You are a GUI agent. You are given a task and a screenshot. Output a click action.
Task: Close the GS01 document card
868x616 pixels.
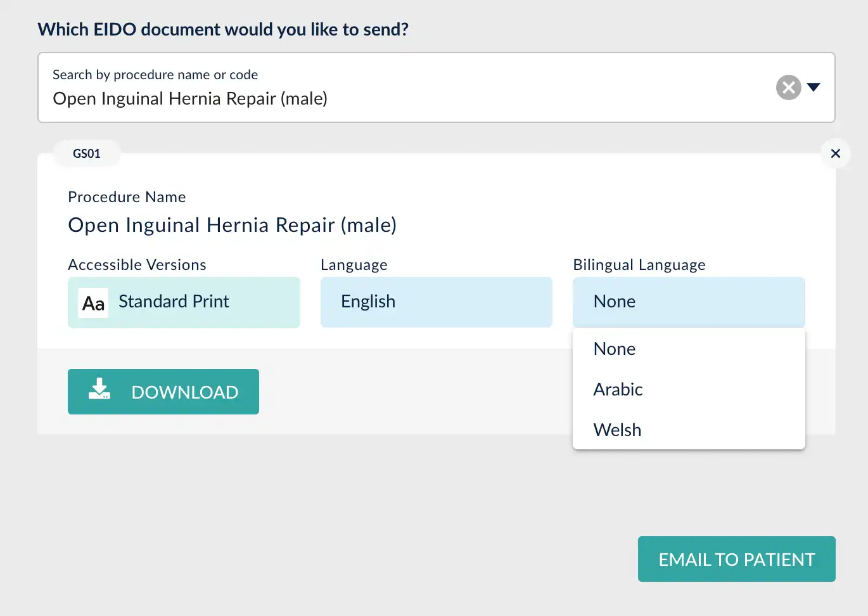pyautogui.click(x=836, y=153)
